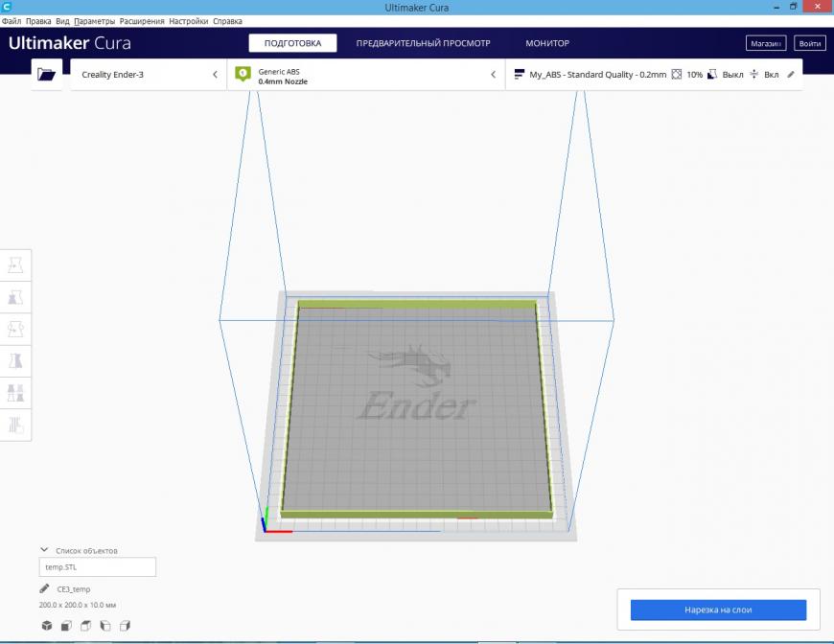The height and width of the screenshot is (644, 834).
Task: Click the Войти sign-in button
Action: coord(810,44)
